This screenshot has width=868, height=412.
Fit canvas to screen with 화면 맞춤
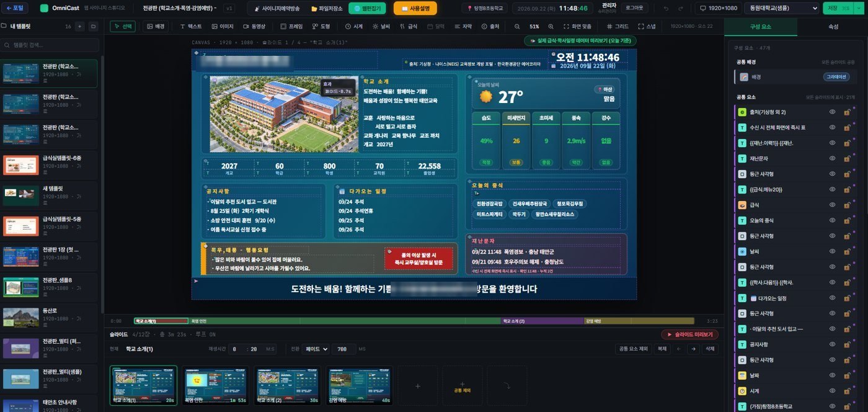[577, 27]
